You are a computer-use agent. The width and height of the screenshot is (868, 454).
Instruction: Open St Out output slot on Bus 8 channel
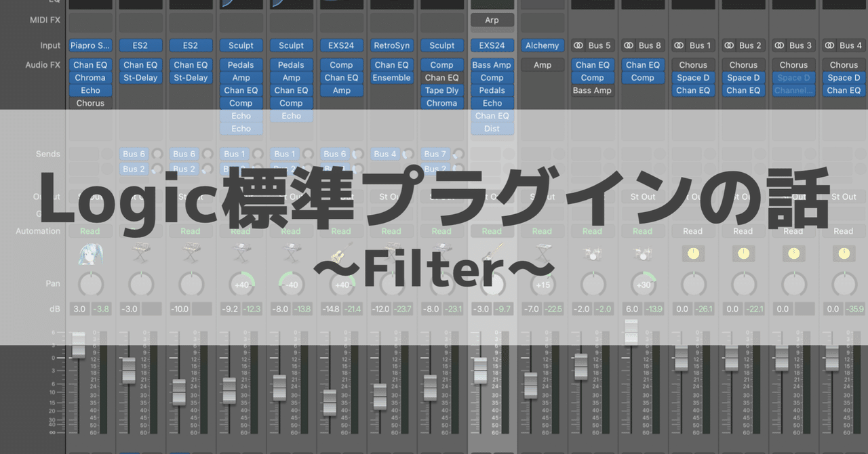tap(642, 197)
